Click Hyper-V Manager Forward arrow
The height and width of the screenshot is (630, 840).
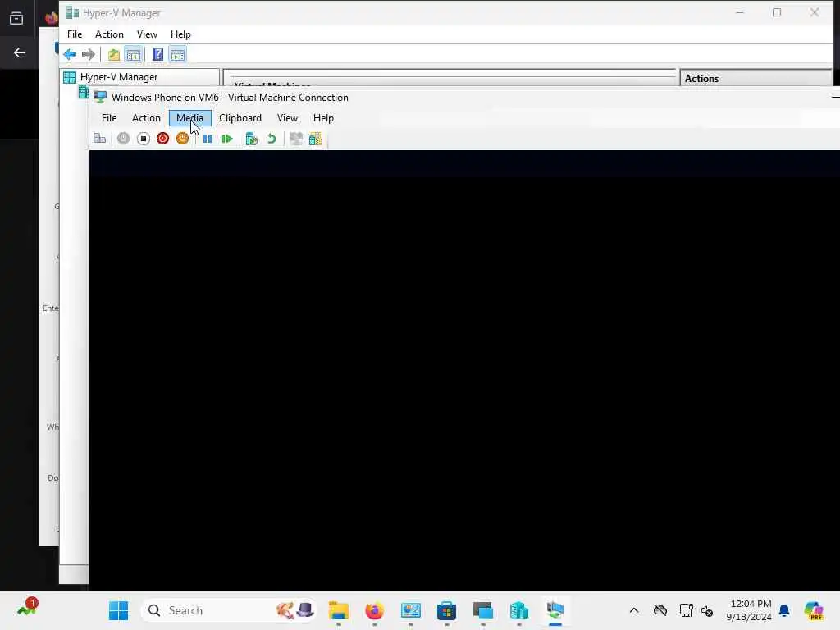(89, 54)
